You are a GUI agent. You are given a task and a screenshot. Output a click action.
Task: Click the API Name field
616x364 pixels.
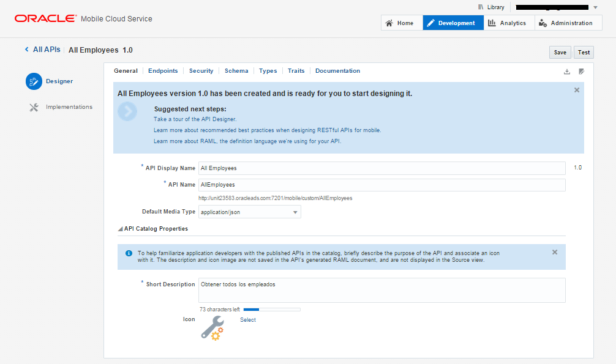click(382, 185)
